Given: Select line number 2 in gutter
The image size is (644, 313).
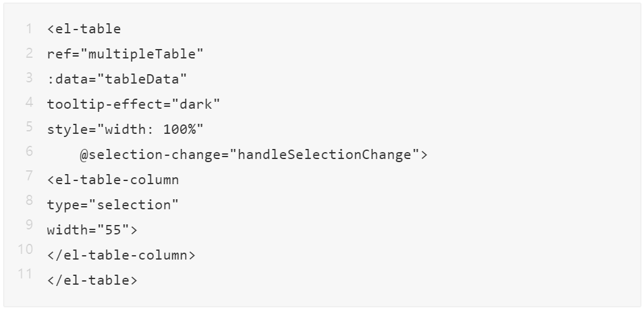Looking at the screenshot, I should [30, 53].
